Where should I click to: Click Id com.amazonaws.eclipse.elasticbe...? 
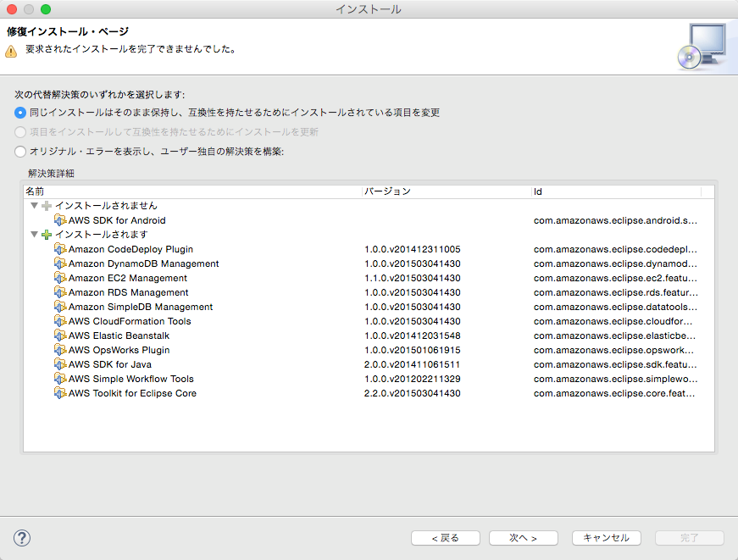click(x=614, y=335)
